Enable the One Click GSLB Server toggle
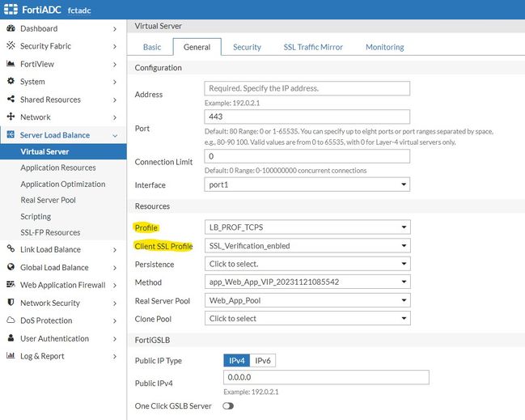This screenshot has width=525, height=420. tap(227, 405)
